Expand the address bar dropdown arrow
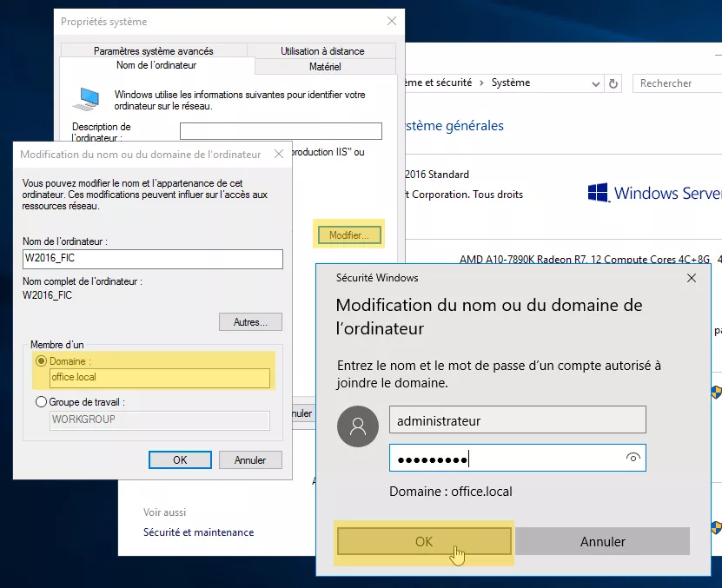Viewport: 722px width, 588px height. click(x=595, y=83)
